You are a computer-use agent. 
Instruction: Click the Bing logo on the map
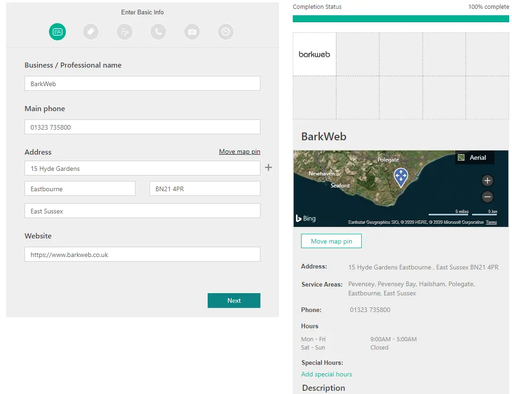pos(306,218)
